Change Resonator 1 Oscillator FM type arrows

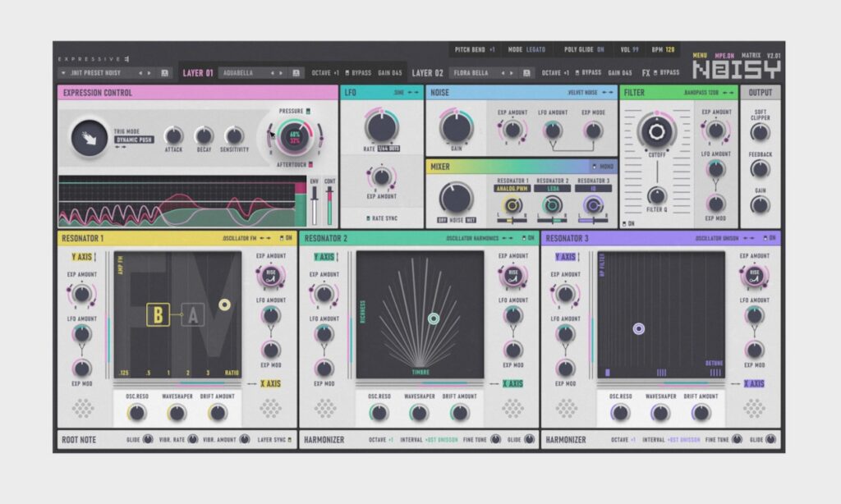click(x=265, y=238)
